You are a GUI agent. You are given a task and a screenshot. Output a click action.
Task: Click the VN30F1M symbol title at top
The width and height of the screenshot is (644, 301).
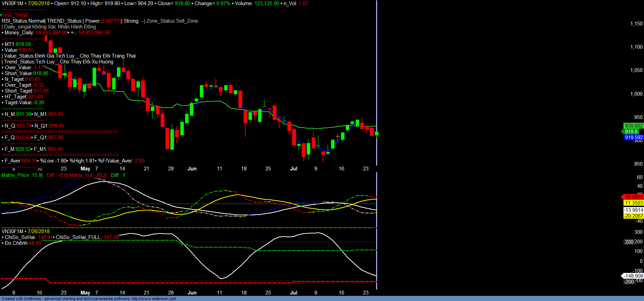[12, 3]
